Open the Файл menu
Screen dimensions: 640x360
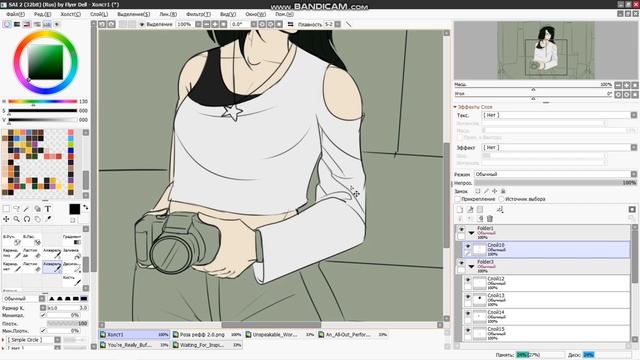15,14
